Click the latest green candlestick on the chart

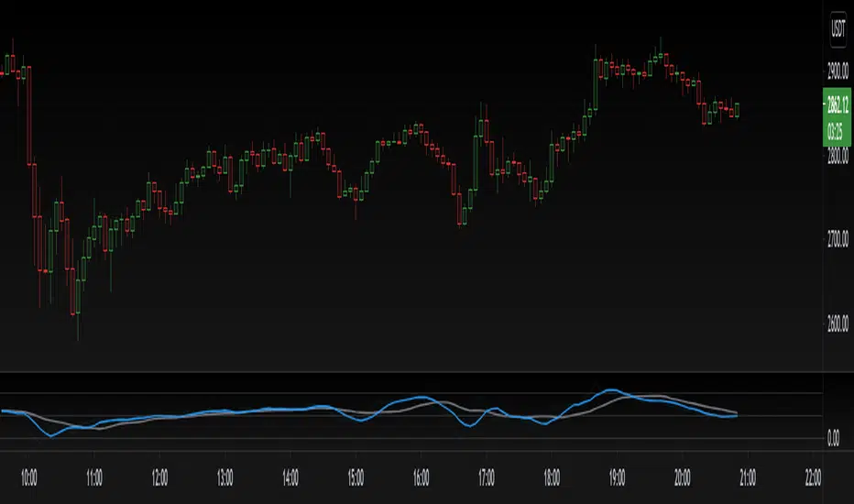[x=738, y=110]
